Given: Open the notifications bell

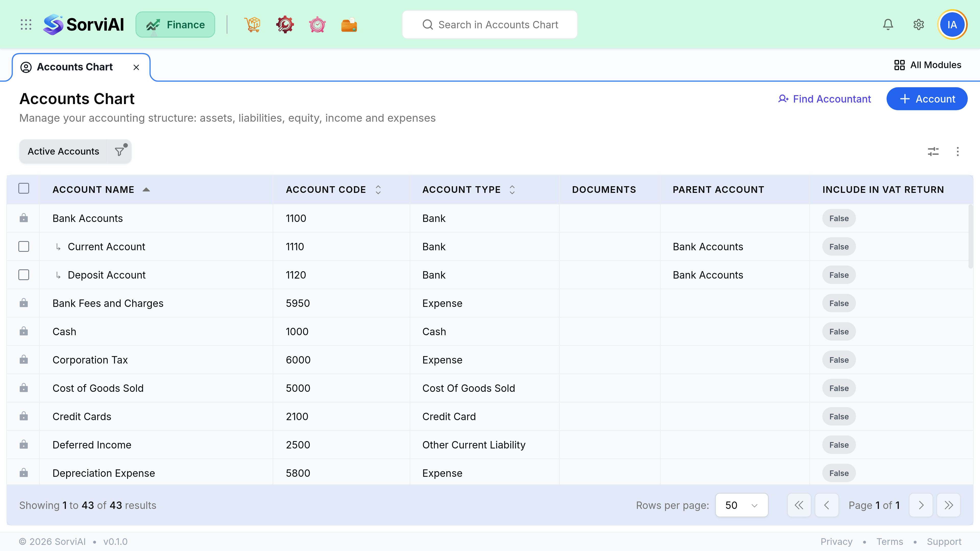Looking at the screenshot, I should tap(888, 25).
